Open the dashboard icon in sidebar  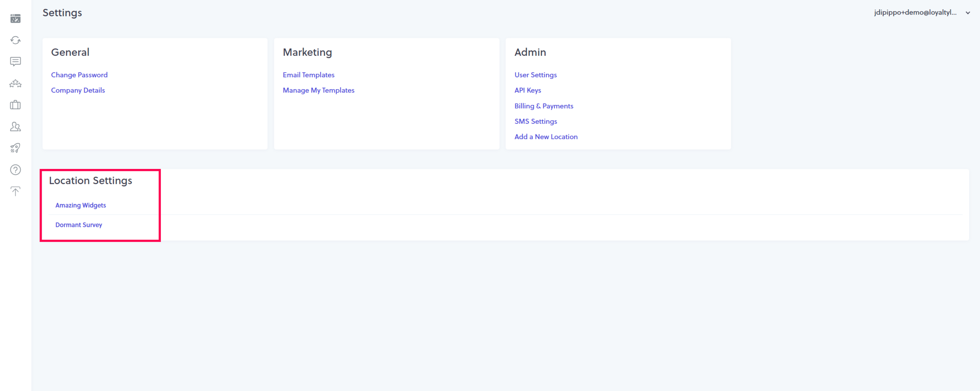click(15, 18)
